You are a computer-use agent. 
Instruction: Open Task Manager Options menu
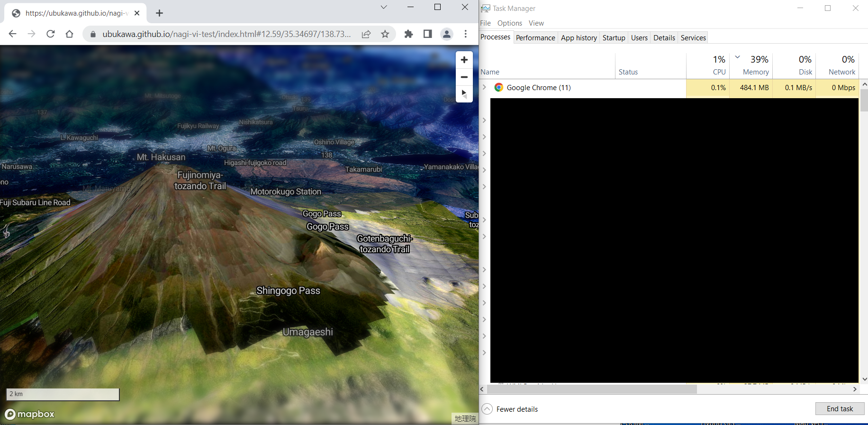[x=510, y=23]
